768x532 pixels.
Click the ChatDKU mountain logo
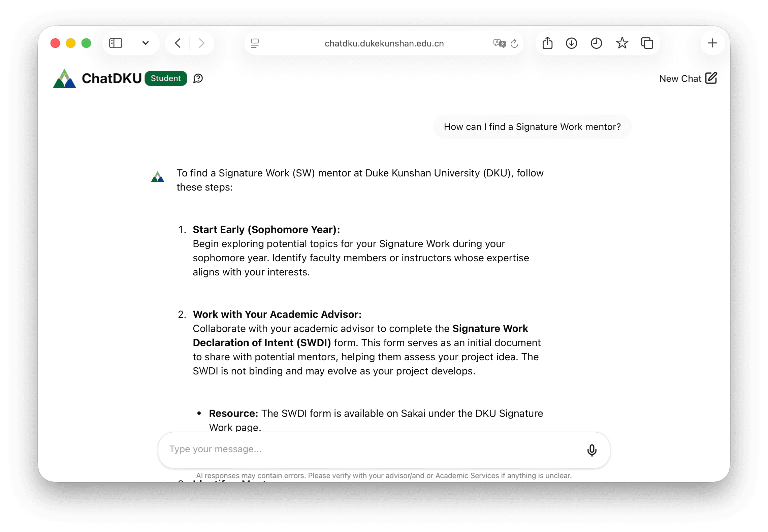[x=64, y=79]
